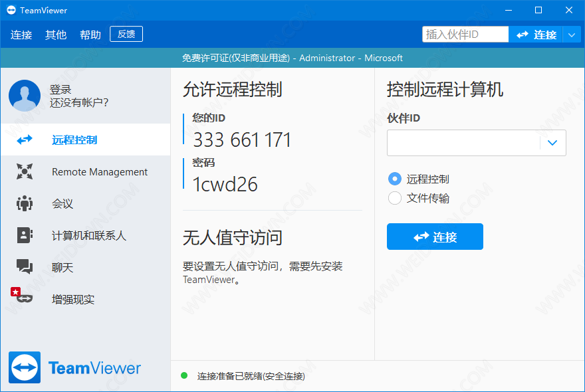
Task: Click the 连接准备已就绪(安全连接) status text
Action: coord(251,376)
